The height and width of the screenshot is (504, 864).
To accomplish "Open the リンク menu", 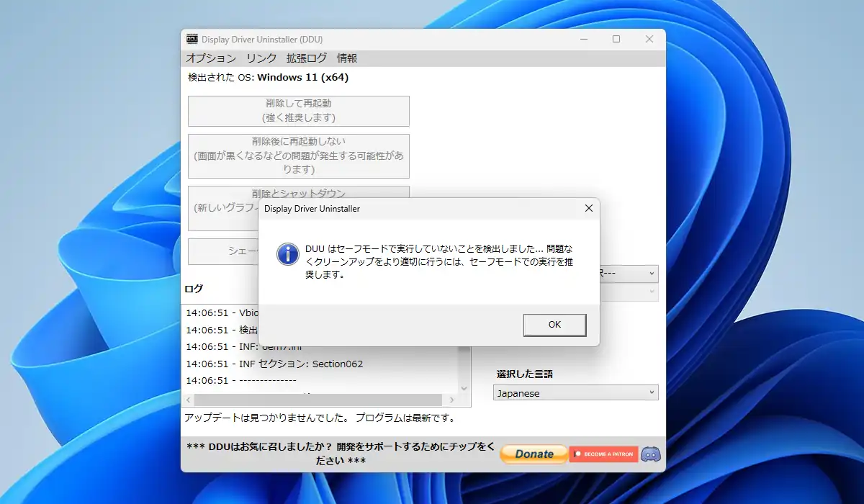I will click(x=261, y=58).
